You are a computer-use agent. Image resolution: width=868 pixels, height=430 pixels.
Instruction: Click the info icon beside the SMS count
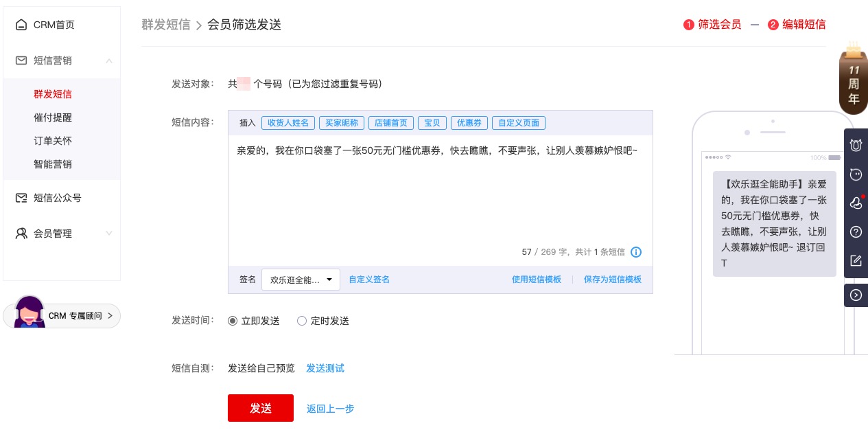click(636, 252)
